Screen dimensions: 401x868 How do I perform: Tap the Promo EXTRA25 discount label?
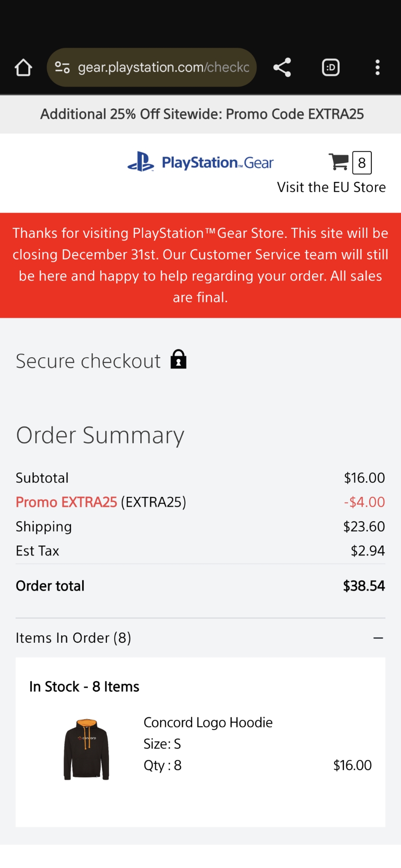coord(66,502)
